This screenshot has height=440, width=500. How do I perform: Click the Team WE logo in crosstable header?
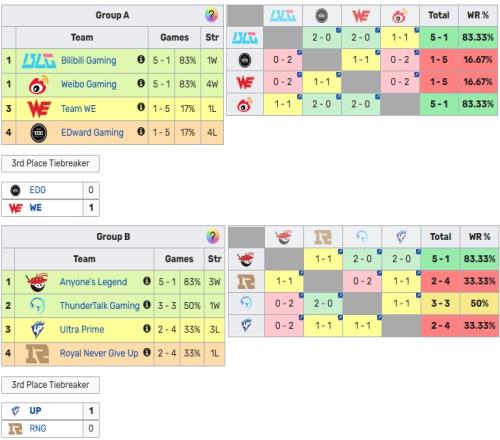pos(361,16)
